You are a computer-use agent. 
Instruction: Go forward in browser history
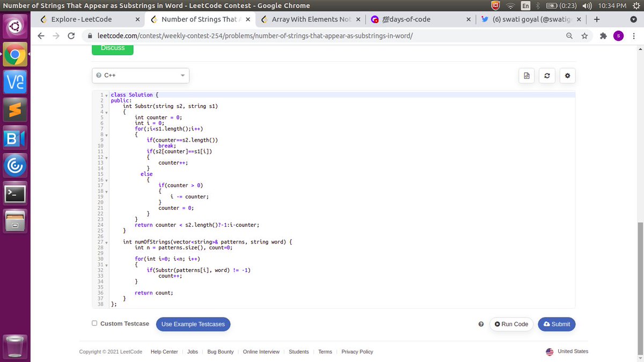click(x=56, y=36)
